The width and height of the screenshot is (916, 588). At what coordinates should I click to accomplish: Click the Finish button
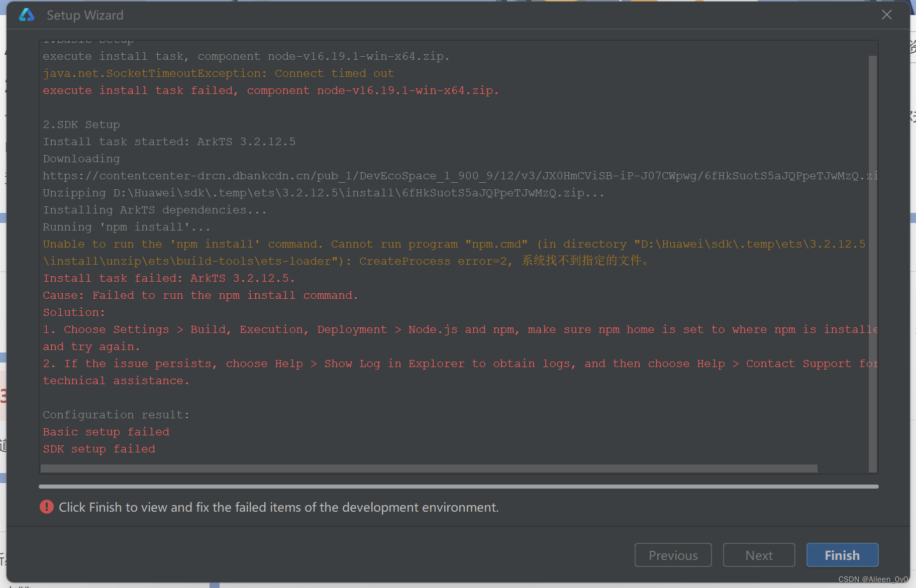pos(842,555)
